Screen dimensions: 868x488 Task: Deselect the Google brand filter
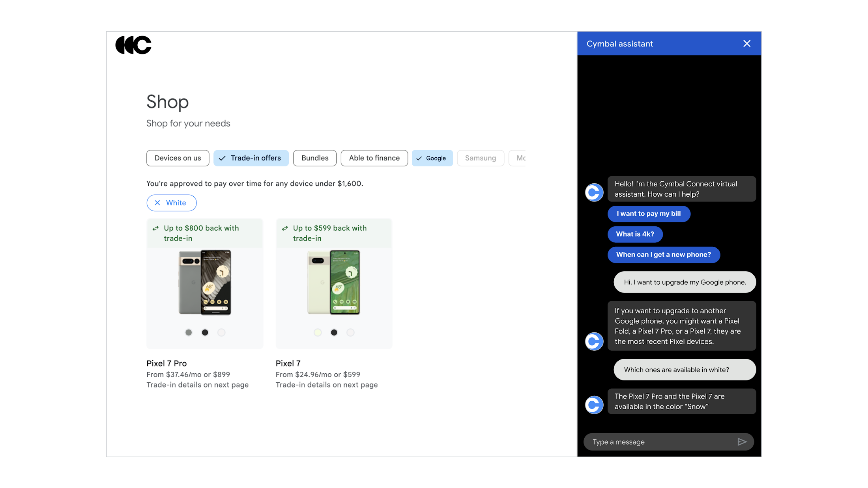pos(432,158)
